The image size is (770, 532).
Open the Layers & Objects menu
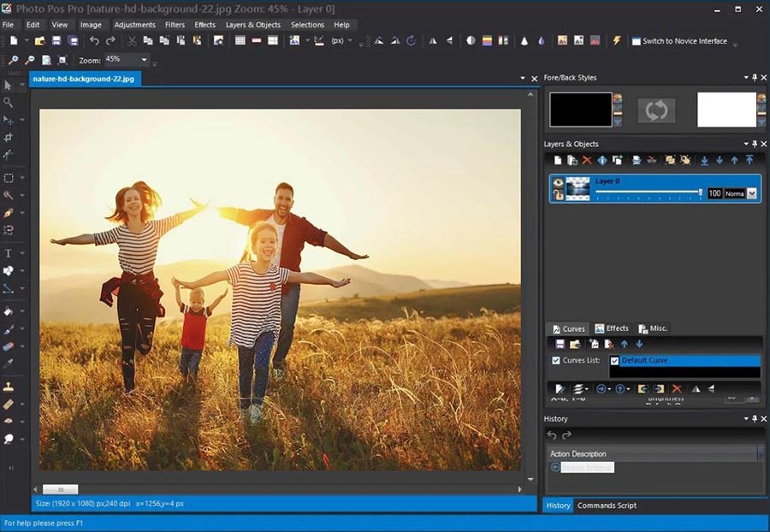coord(253,25)
